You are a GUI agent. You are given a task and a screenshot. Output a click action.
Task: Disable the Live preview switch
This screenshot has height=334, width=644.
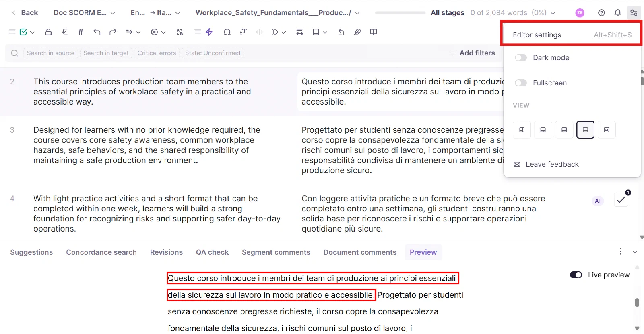pyautogui.click(x=576, y=275)
